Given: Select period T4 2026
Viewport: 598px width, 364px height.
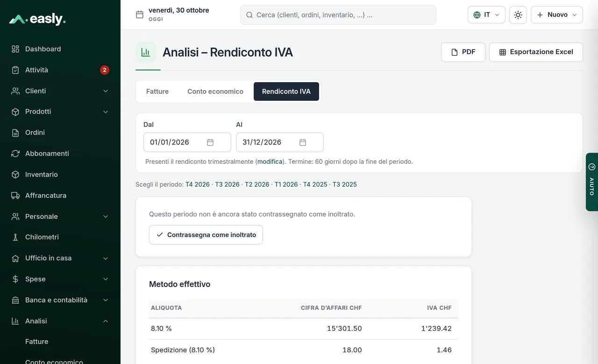Looking at the screenshot, I should (x=198, y=184).
